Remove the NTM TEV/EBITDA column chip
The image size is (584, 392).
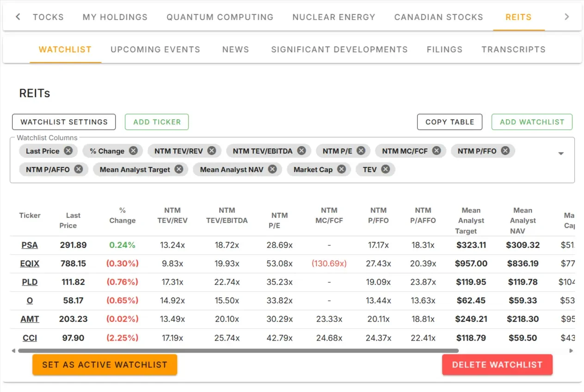[x=301, y=151]
